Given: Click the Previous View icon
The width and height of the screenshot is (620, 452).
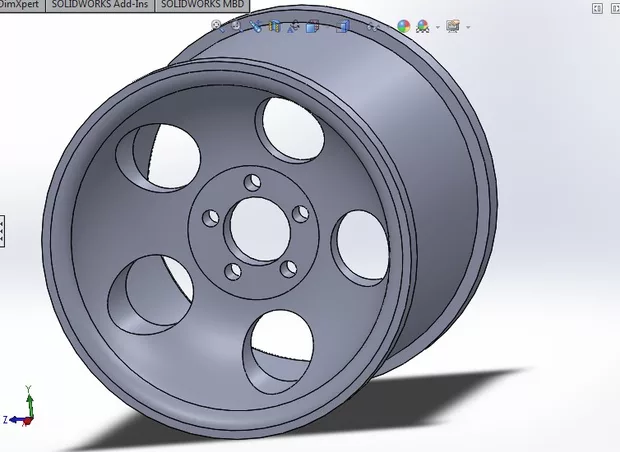Looking at the screenshot, I should tap(257, 26).
